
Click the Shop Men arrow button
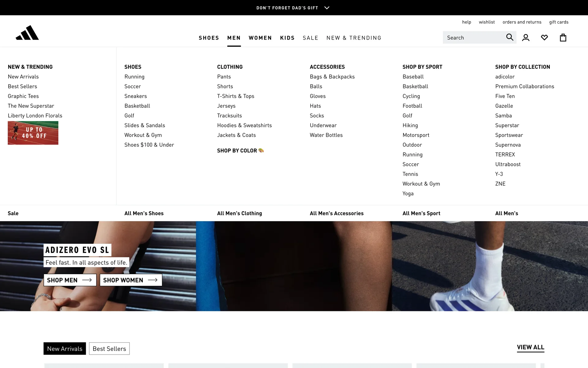[x=70, y=280]
